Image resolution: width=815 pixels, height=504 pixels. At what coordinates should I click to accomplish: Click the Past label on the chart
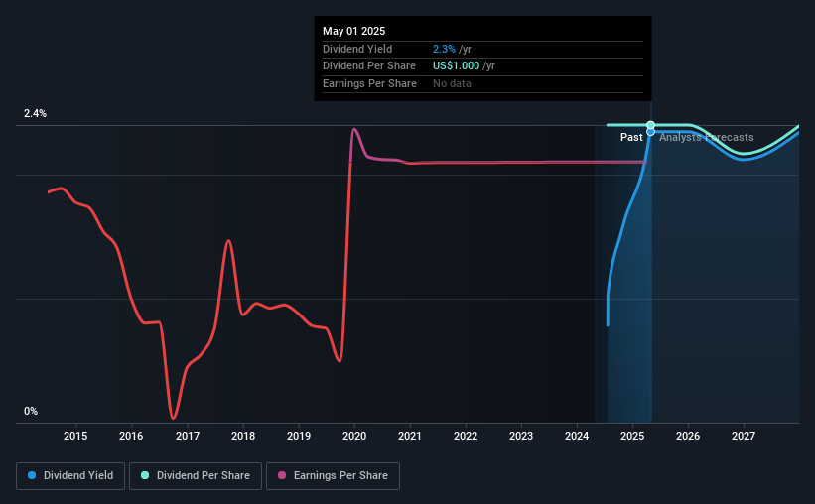coord(631,137)
